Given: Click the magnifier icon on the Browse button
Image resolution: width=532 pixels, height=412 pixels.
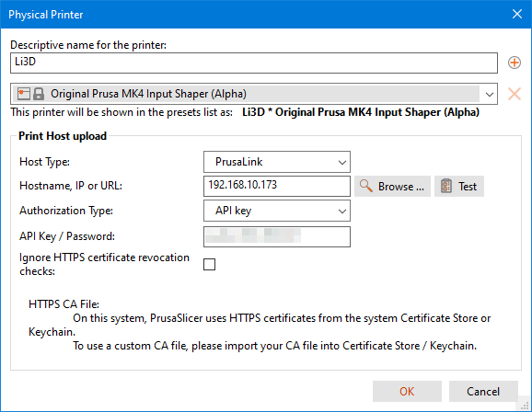Looking at the screenshot, I should [x=366, y=186].
